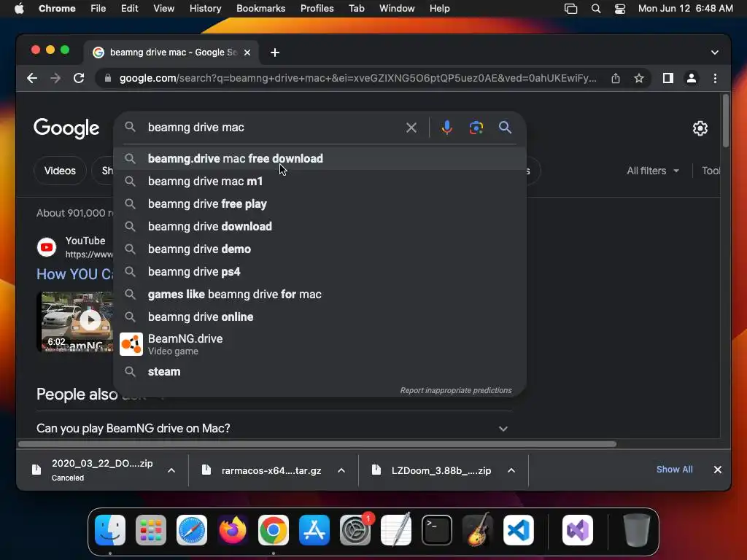Click the vertical page scrollbar thumb
747x560 pixels.
[726, 121]
